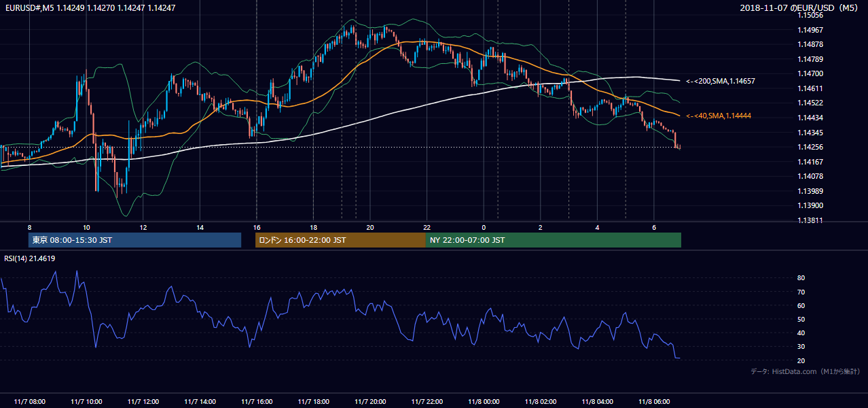Click the 11/7 12:00 bottom time label
This screenshot has height=408, width=868.
[x=143, y=401]
